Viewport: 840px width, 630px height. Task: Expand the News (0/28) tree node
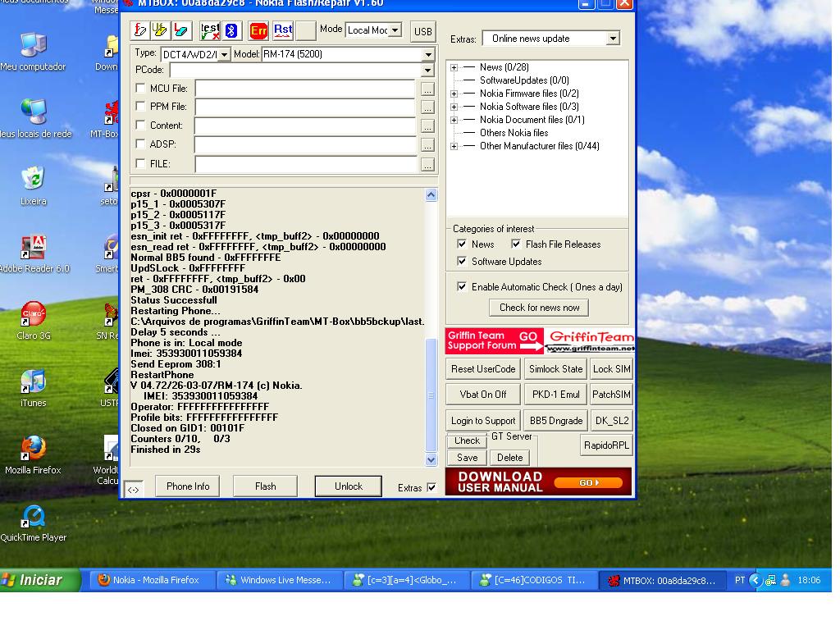pyautogui.click(x=454, y=67)
